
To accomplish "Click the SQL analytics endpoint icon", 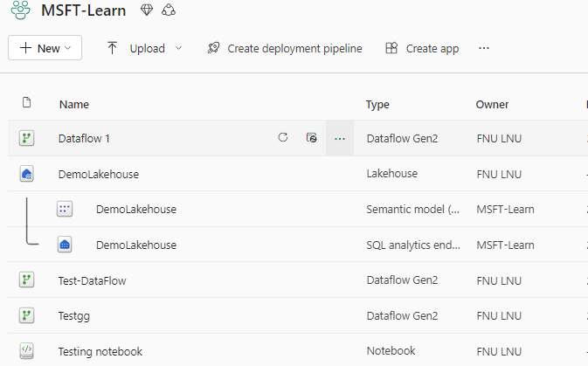I will point(65,245).
